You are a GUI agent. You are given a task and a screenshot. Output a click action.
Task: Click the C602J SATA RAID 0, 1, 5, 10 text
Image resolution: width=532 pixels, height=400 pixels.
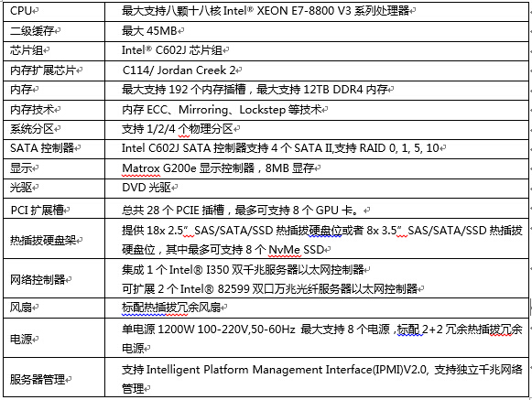280,148
